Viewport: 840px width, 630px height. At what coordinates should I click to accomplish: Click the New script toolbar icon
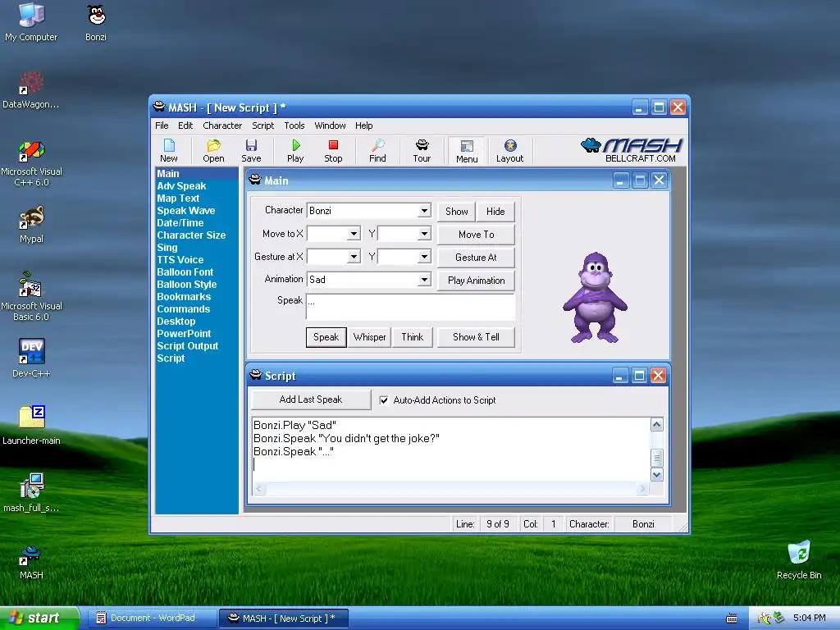(169, 151)
